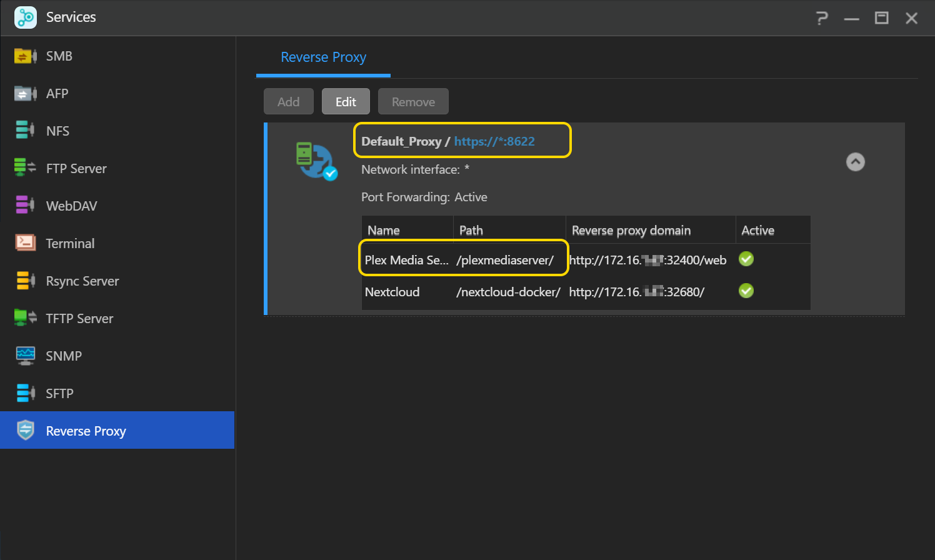
Task: Click the SNMP monitor icon
Action: coord(25,356)
